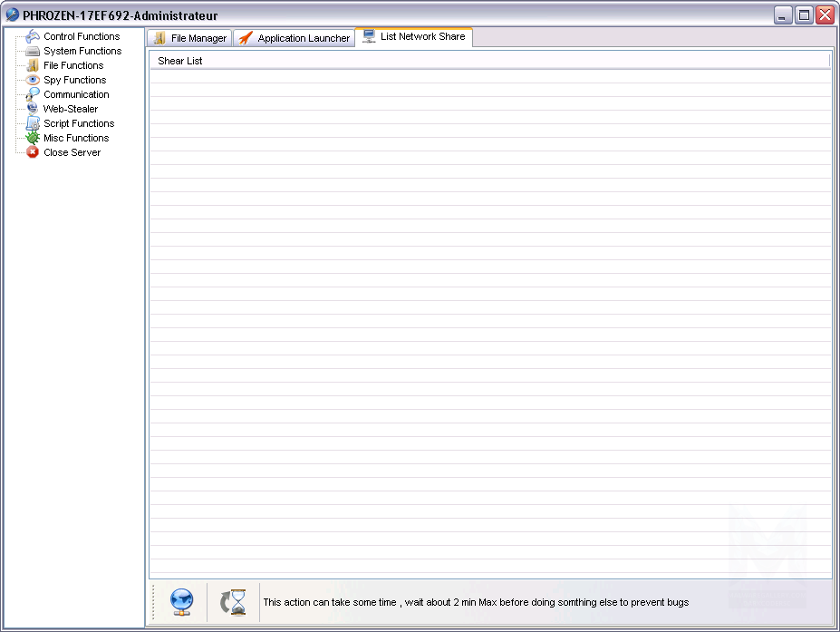Click the first empty row in Shear List
Screen dimensions: 840x632
(x=489, y=76)
